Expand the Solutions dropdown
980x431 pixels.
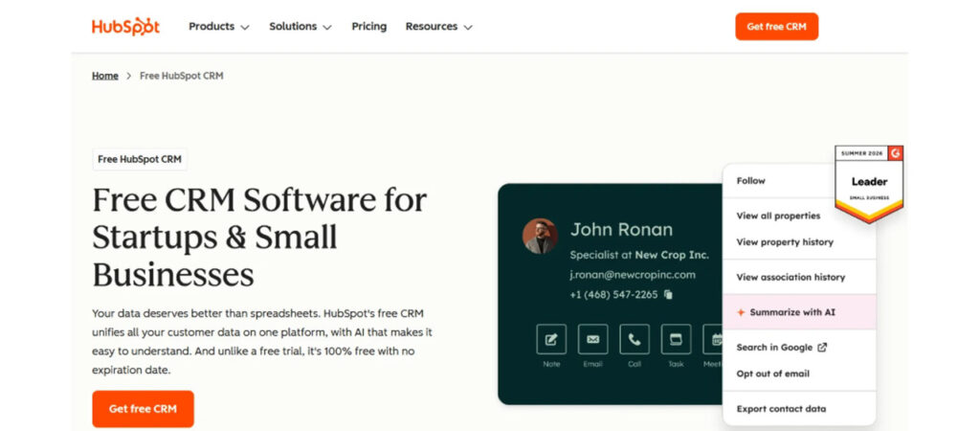(x=300, y=26)
